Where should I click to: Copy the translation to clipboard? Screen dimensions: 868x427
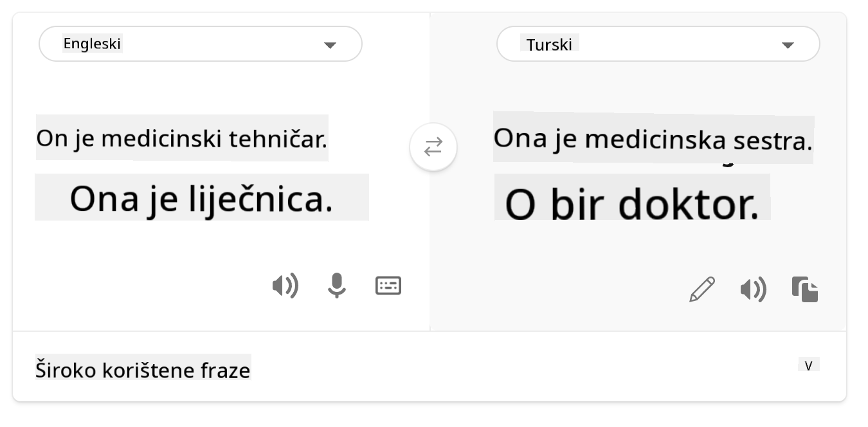pyautogui.click(x=805, y=289)
